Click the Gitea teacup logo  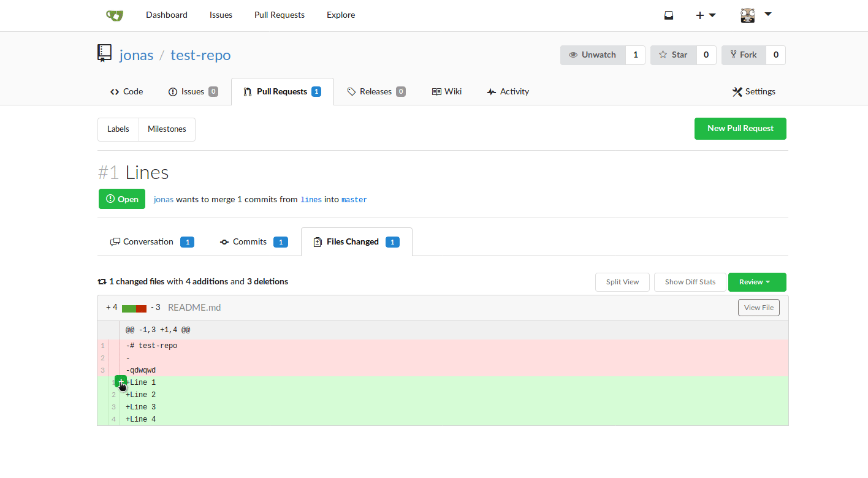114,15
